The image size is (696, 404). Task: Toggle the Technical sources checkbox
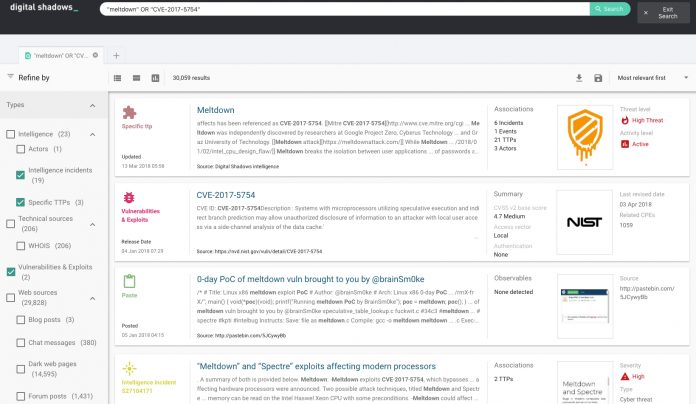pyautogui.click(x=11, y=224)
